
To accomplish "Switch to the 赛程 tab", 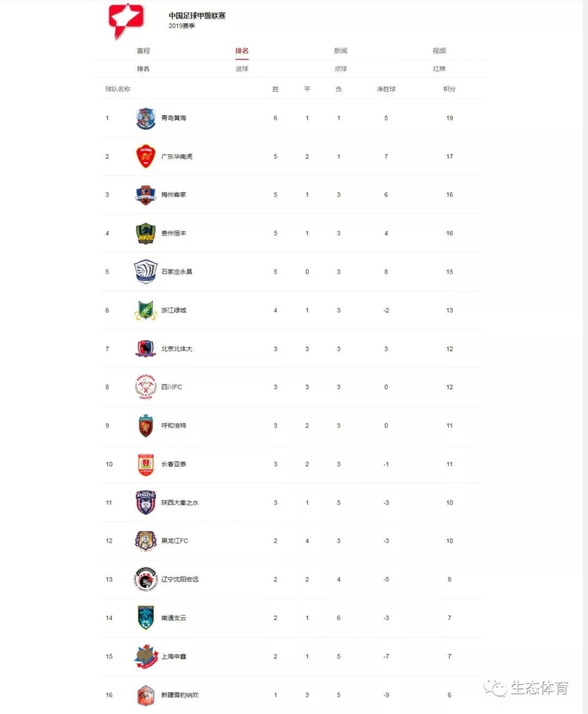I will 143,51.
